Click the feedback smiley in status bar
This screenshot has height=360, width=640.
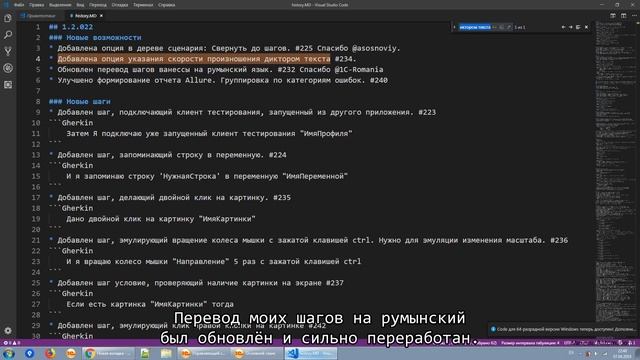[620, 343]
